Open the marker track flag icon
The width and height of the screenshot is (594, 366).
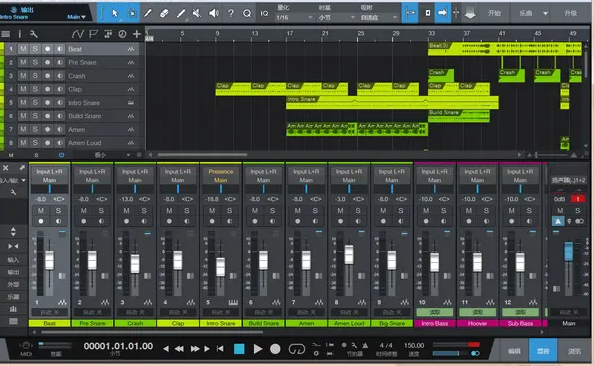[x=93, y=34]
